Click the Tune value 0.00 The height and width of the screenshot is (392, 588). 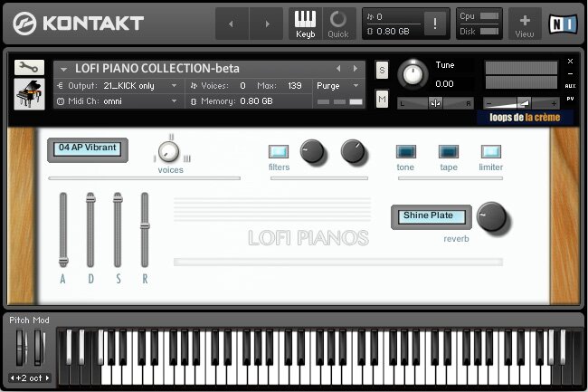(444, 83)
